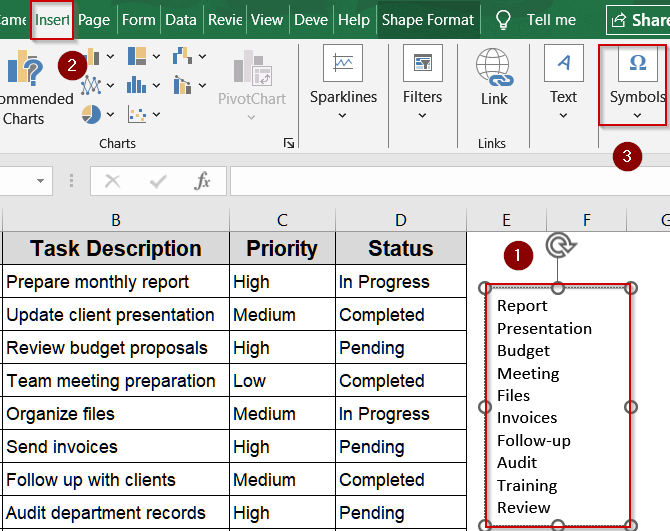
Task: Select the 'Prepare monthly report' cell
Action: point(116,282)
